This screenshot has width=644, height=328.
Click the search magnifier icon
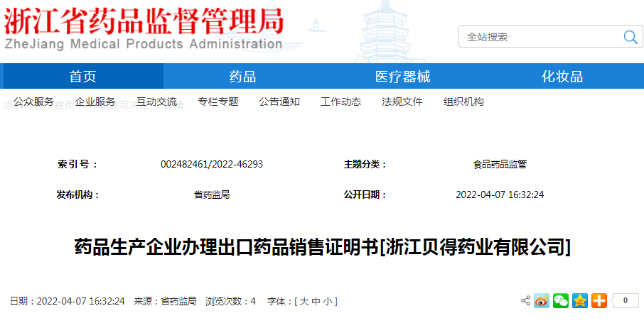(x=630, y=37)
